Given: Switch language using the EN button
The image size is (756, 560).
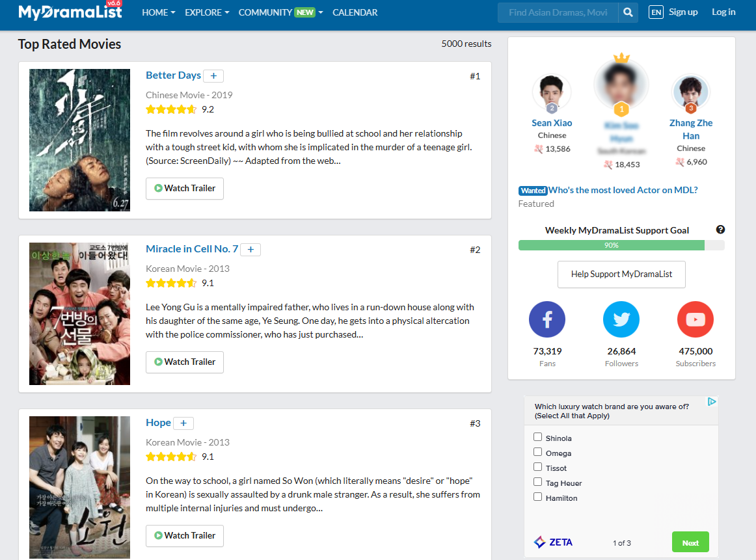Looking at the screenshot, I should pos(656,12).
